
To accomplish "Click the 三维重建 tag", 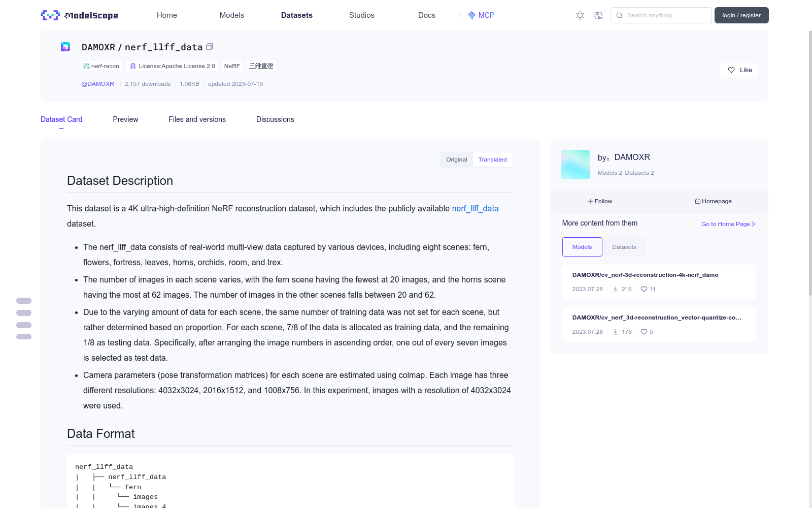I will [x=261, y=66].
